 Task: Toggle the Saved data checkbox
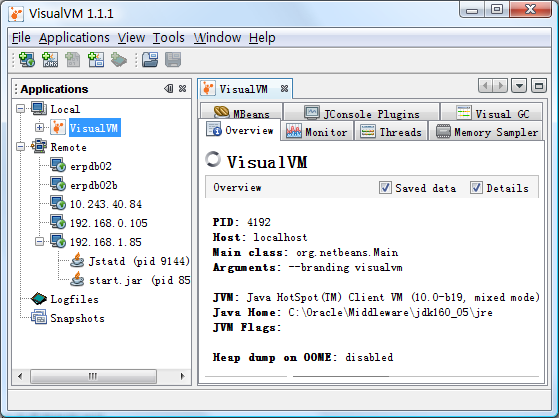pyautogui.click(x=385, y=187)
